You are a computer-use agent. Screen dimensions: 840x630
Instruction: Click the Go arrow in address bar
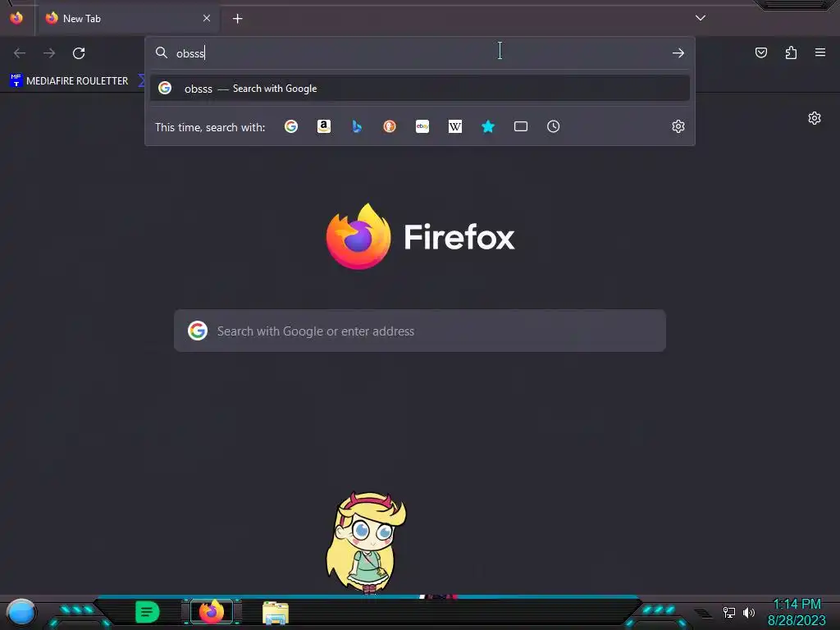pyautogui.click(x=678, y=53)
